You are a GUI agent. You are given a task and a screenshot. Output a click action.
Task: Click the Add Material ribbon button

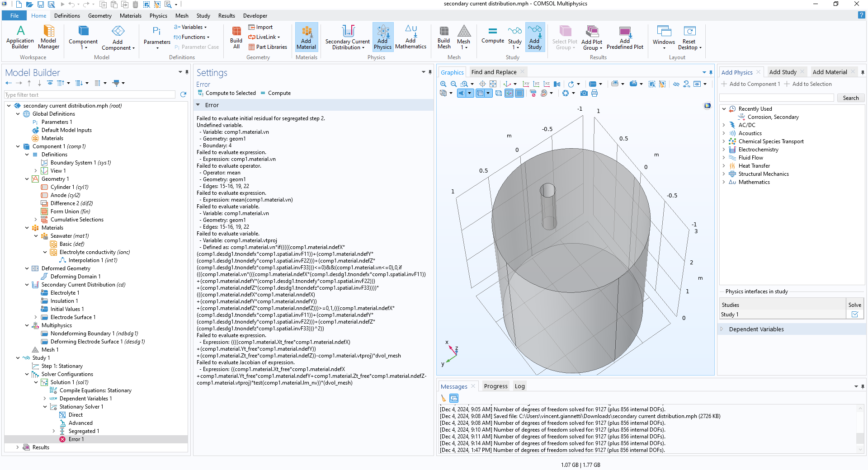click(306, 37)
